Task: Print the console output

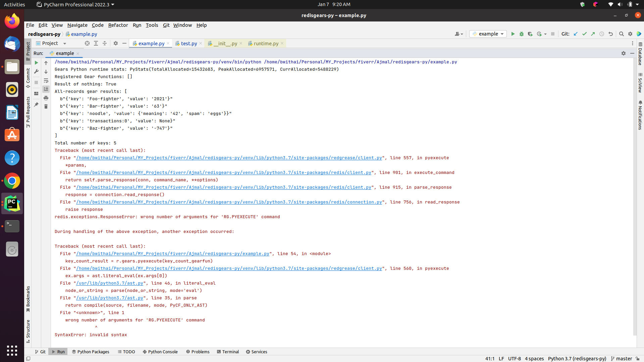Action: pos(46,98)
